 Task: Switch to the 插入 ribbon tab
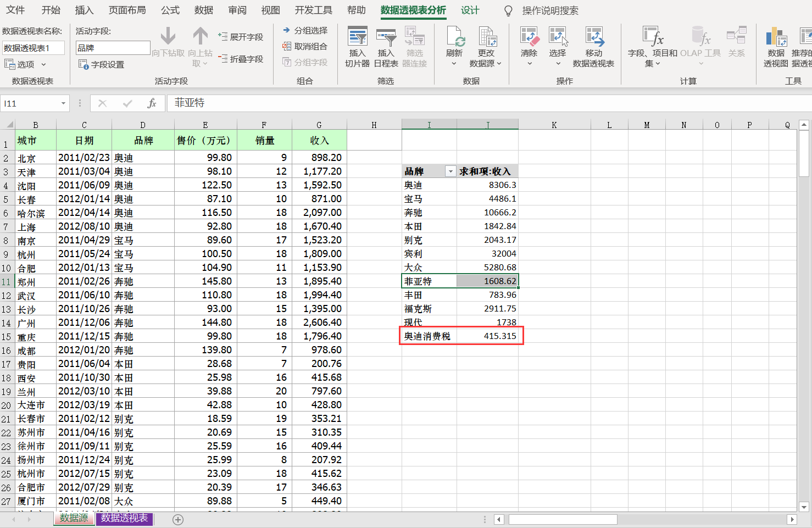[x=84, y=10]
